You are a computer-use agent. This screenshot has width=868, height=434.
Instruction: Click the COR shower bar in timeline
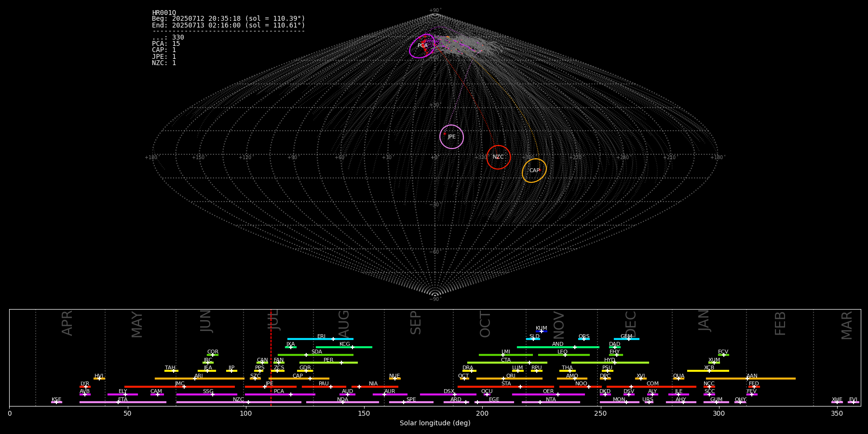pos(213,355)
